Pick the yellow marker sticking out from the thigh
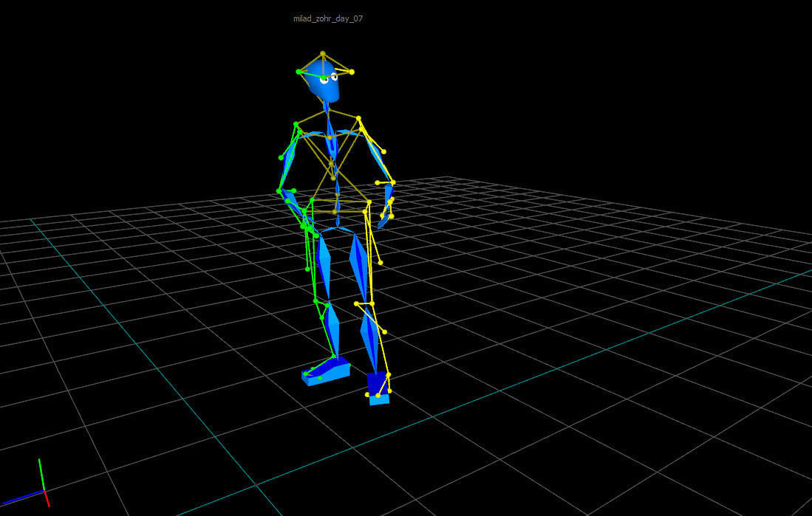 (x=381, y=263)
